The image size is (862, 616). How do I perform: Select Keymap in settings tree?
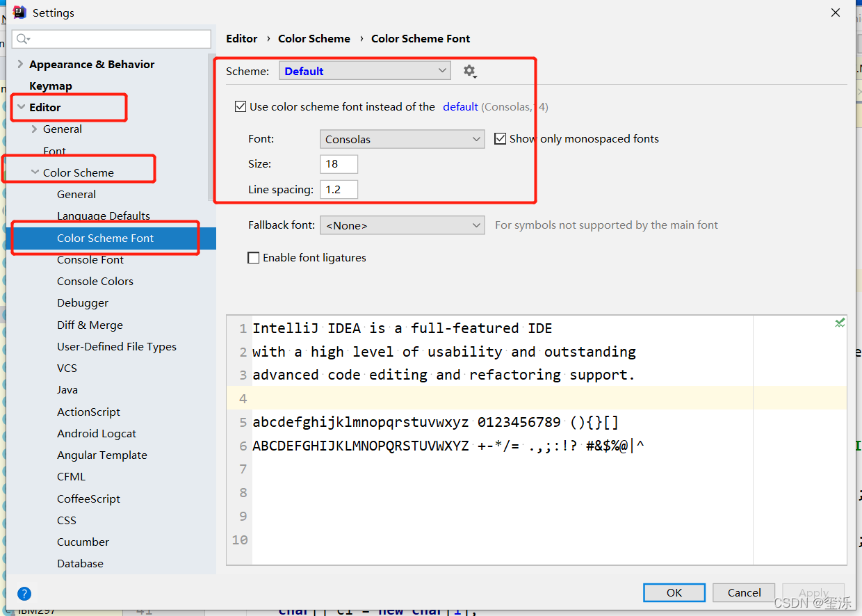click(x=51, y=86)
